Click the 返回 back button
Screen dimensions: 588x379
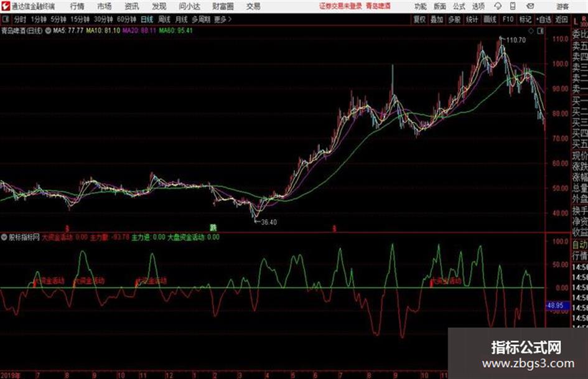click(561, 19)
